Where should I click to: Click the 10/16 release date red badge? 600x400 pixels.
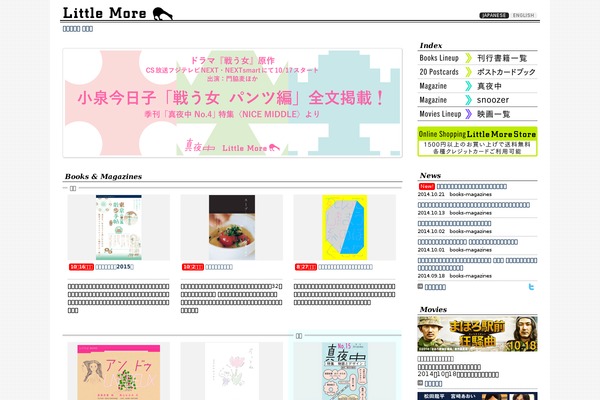coord(81,267)
